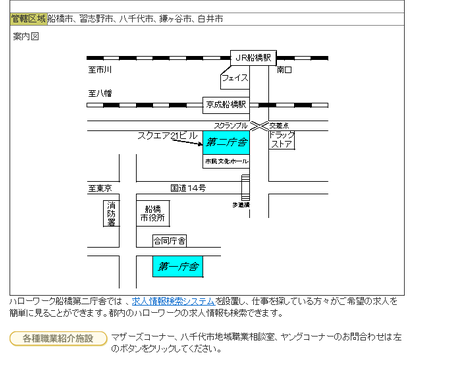Screen dimensions: 460x380
Task: Click the 至市川 direction label
Action: point(100,70)
